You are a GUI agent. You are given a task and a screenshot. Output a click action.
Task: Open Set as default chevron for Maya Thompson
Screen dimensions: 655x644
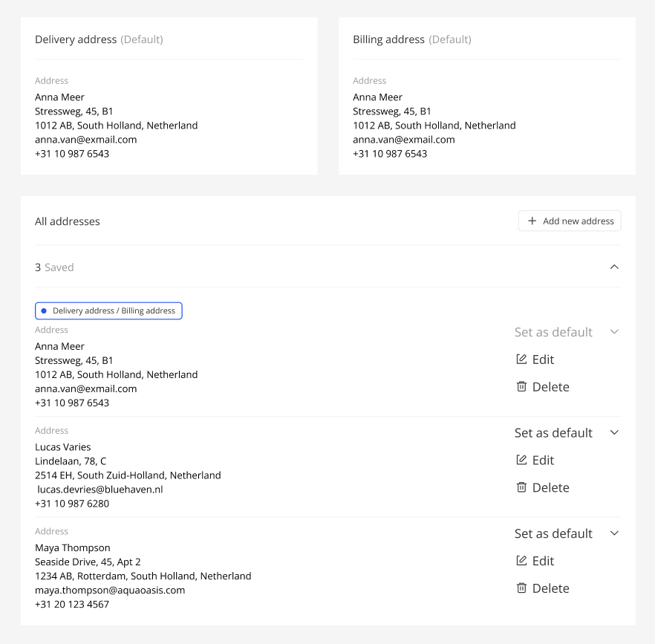pyautogui.click(x=613, y=533)
